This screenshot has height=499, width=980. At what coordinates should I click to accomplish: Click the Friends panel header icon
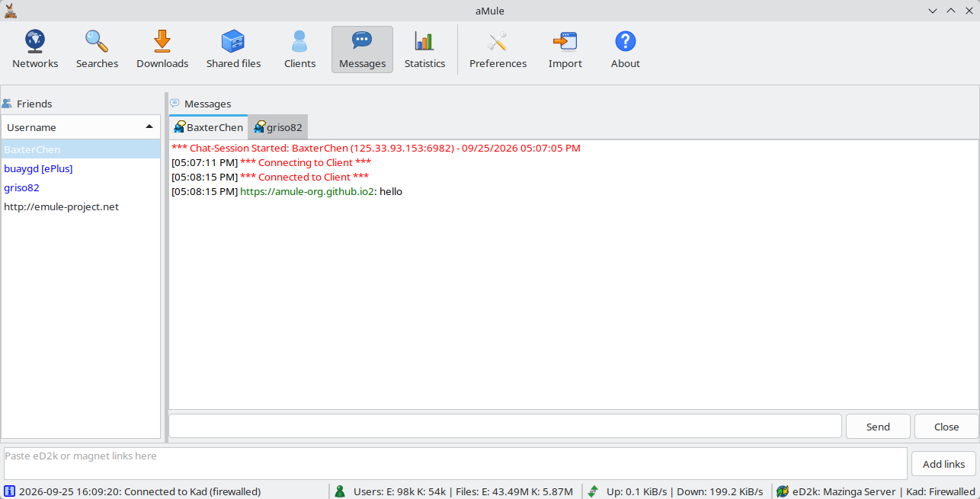coord(7,104)
